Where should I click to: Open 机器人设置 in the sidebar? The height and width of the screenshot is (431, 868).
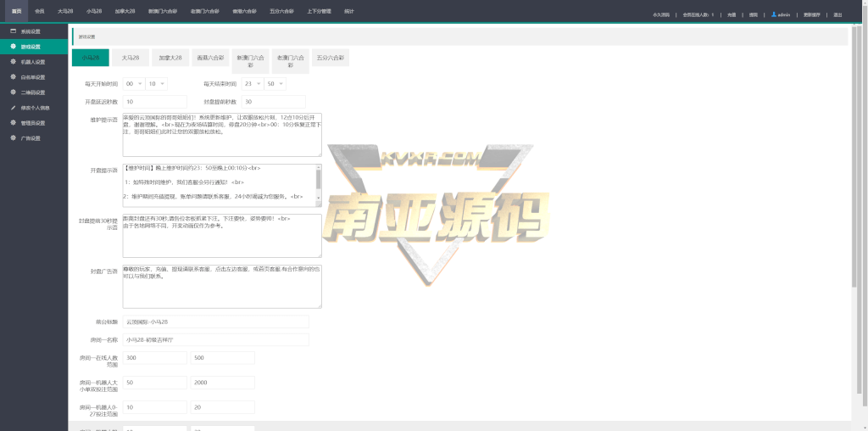click(34, 62)
